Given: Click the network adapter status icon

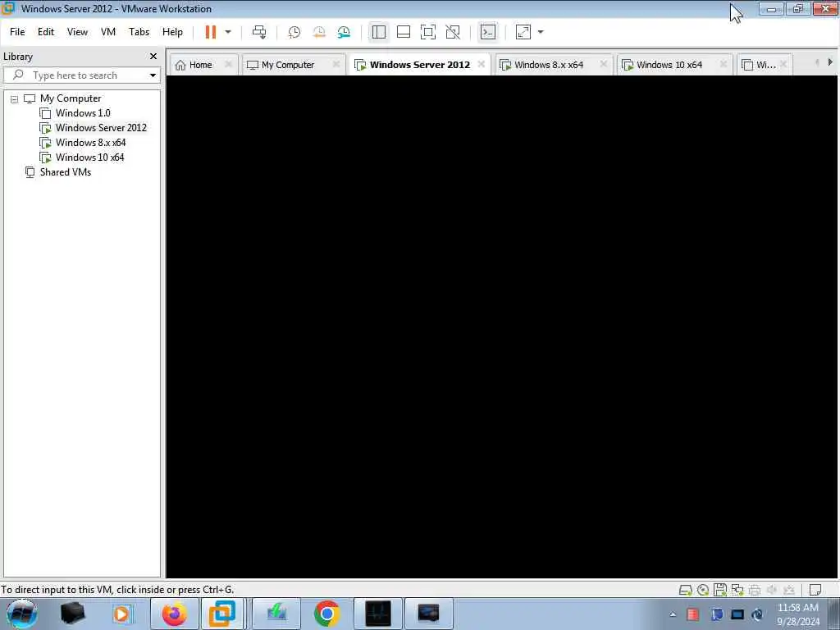Looking at the screenshot, I should point(737,590).
